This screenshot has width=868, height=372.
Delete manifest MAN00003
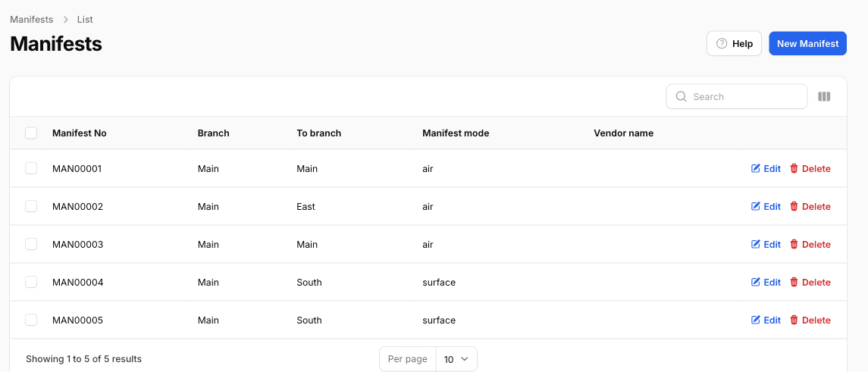[810, 244]
